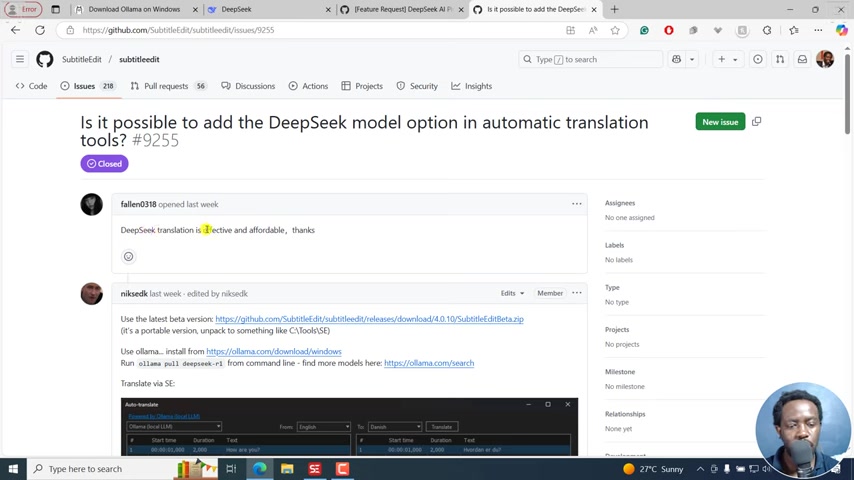This screenshot has height=480, width=854.
Task: Reload the page with refresh icon
Action: [40, 30]
